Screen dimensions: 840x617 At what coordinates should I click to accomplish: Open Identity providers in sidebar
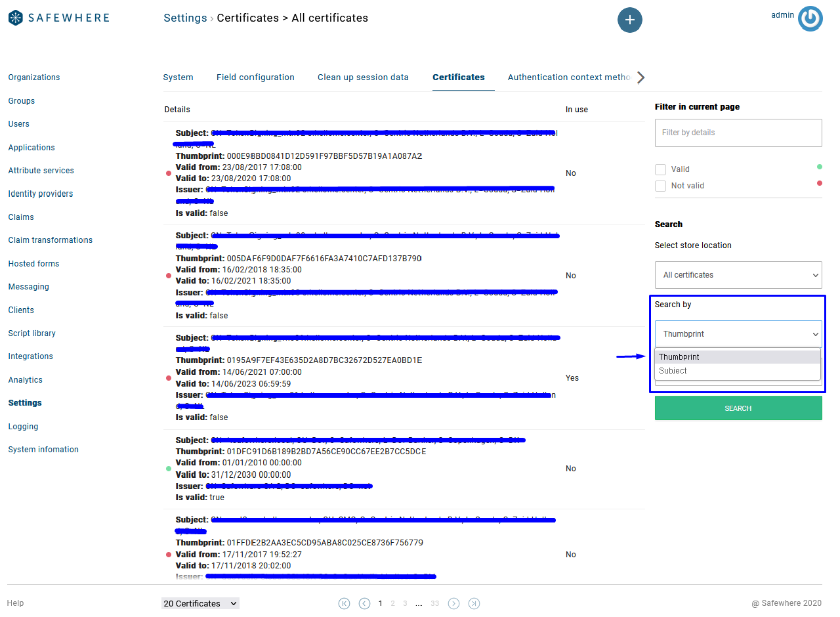[x=41, y=194]
